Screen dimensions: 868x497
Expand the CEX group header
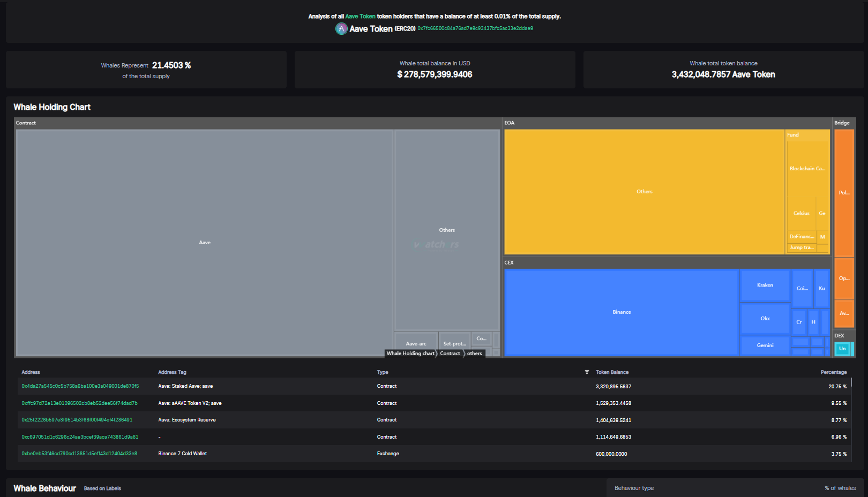click(509, 263)
